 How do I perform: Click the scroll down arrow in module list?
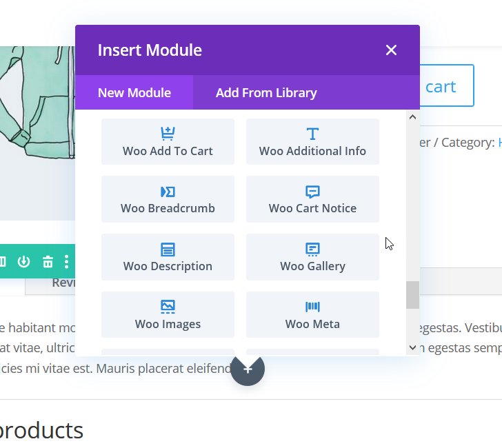pos(412,347)
